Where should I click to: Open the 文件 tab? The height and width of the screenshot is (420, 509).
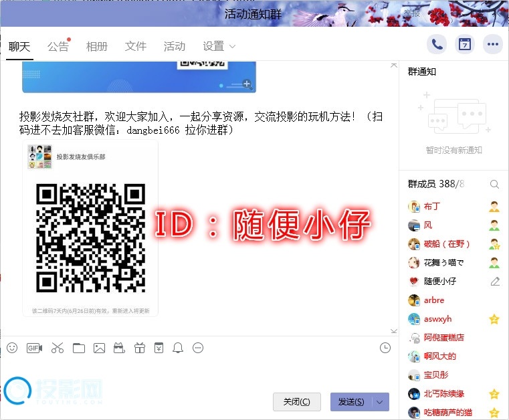point(136,46)
